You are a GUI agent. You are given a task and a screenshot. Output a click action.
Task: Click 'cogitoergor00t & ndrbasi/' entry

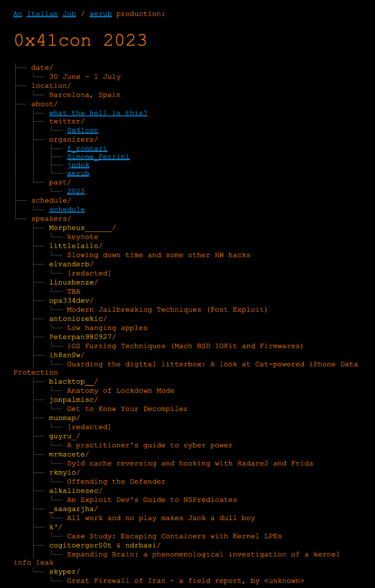(105, 545)
